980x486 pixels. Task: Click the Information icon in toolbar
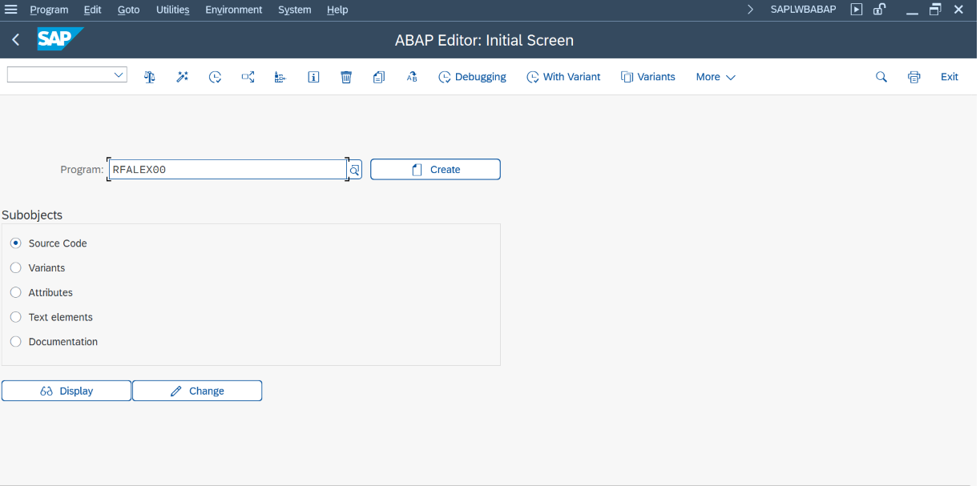click(313, 77)
